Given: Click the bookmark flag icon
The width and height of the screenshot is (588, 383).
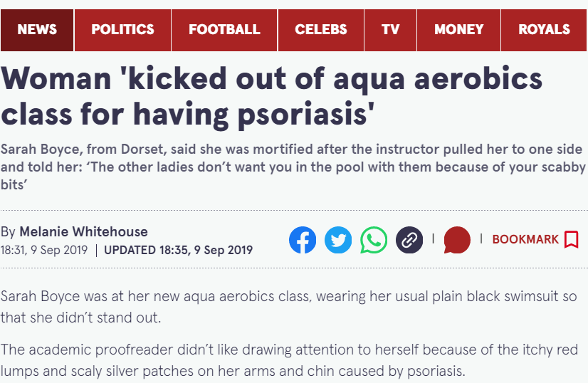Looking at the screenshot, I should [x=572, y=239].
